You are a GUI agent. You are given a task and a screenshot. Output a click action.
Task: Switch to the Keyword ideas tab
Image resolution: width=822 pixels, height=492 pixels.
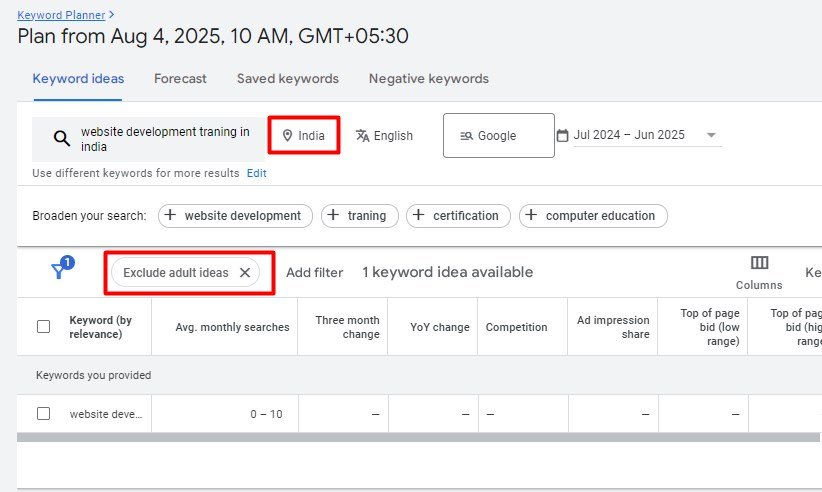(78, 79)
